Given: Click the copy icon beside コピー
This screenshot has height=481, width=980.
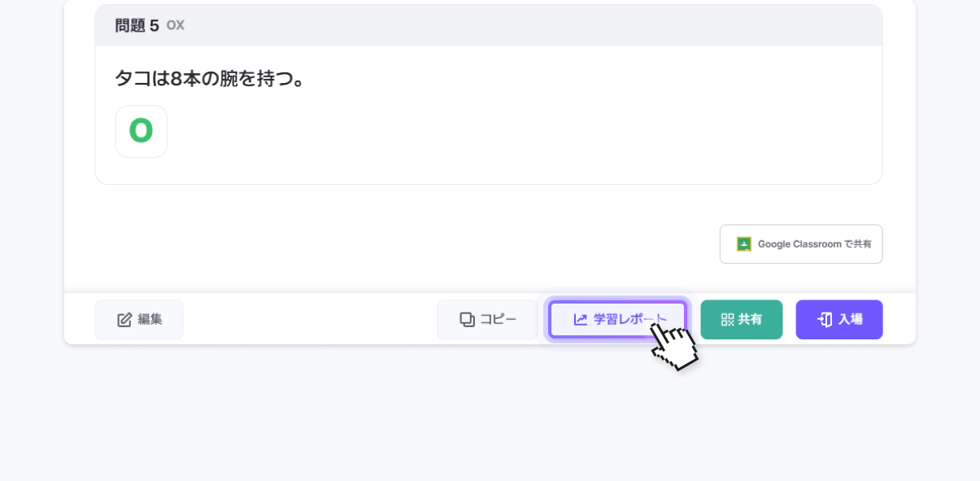Looking at the screenshot, I should pos(467,320).
